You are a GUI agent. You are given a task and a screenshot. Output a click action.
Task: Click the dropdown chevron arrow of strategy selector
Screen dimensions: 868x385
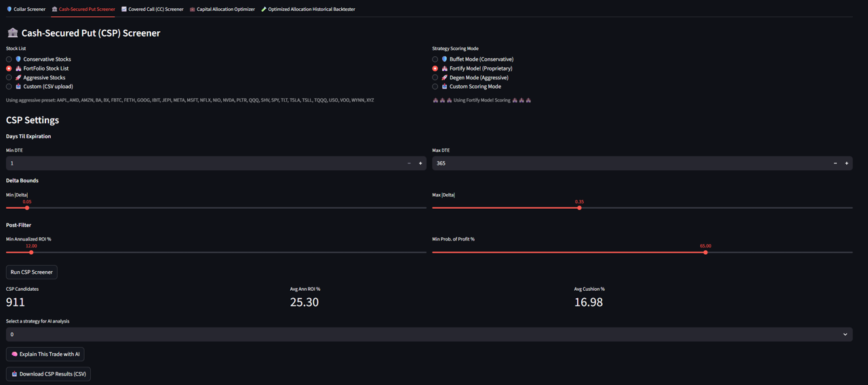845,334
